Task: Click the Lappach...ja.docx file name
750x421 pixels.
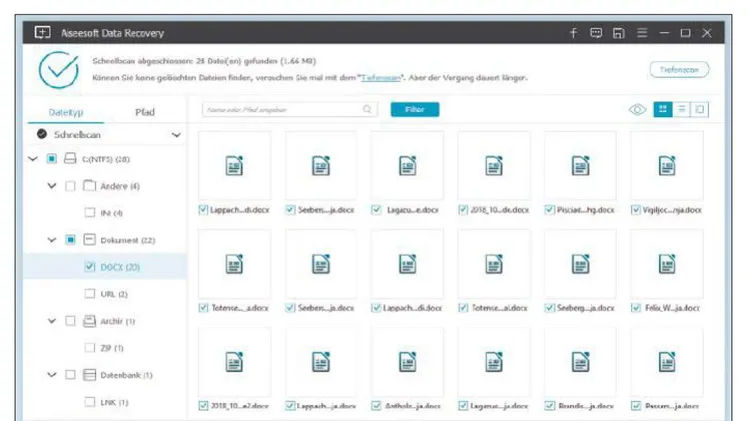Action: click(x=326, y=406)
